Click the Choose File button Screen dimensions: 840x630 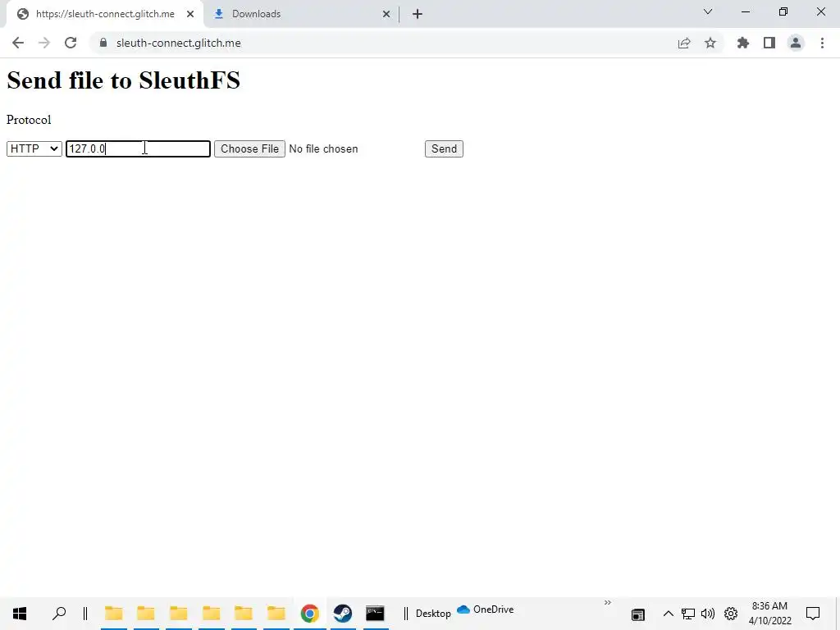tap(249, 149)
